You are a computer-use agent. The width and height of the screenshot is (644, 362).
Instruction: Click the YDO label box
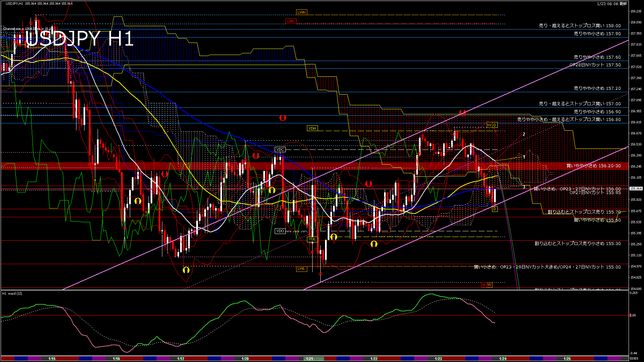coord(280,231)
